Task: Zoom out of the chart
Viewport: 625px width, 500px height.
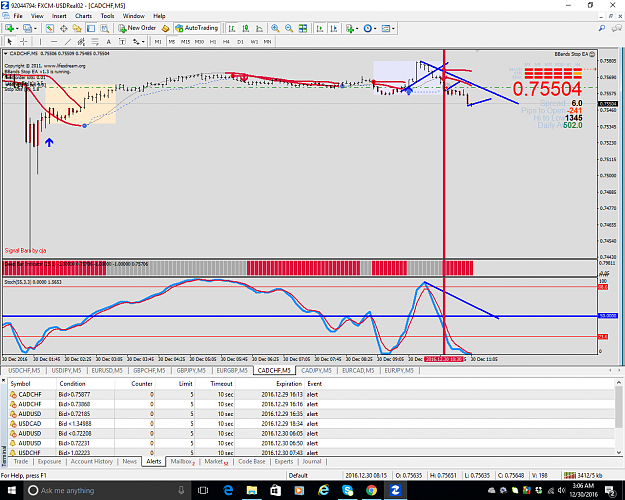Action: tap(289, 28)
